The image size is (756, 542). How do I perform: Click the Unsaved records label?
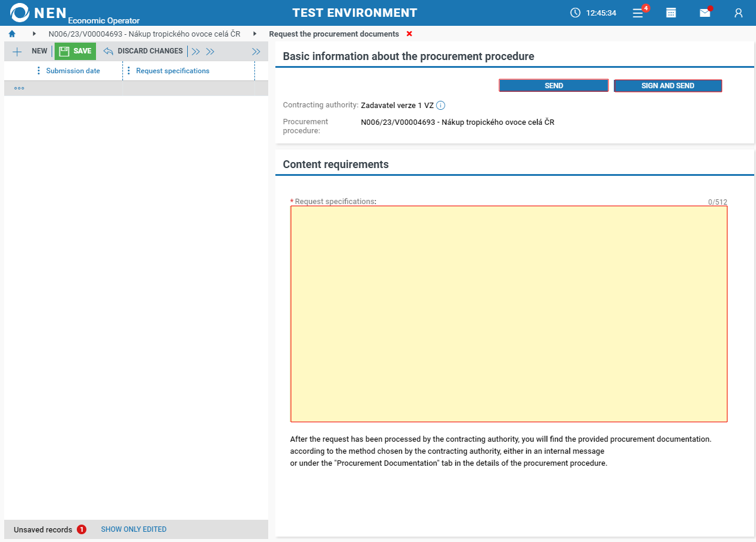point(43,529)
